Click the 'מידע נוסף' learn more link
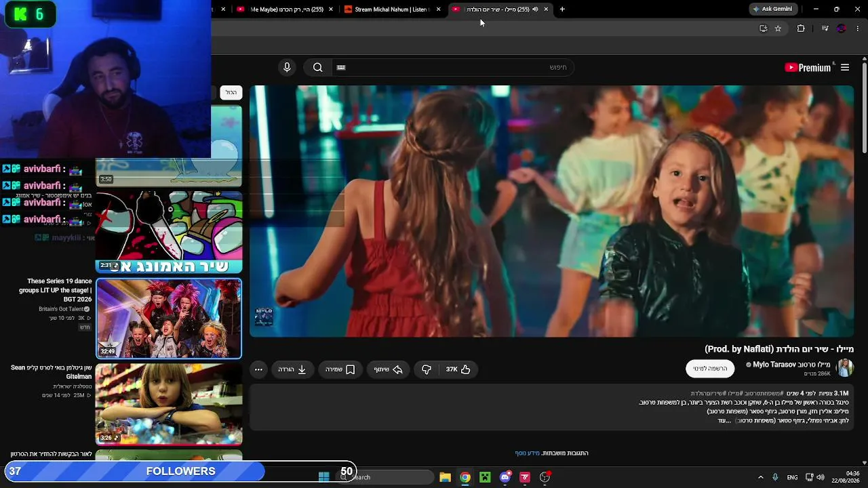The height and width of the screenshot is (488, 868). click(x=527, y=453)
